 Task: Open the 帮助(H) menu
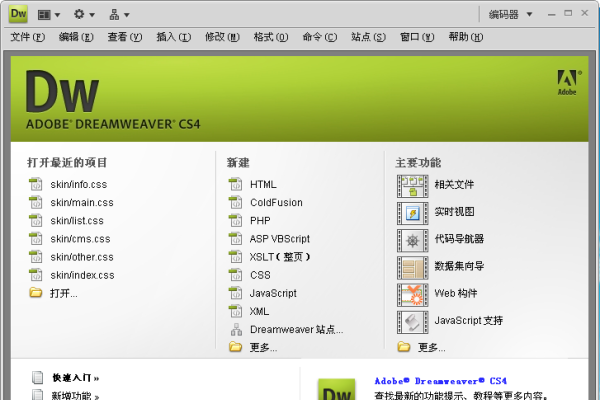tap(466, 37)
